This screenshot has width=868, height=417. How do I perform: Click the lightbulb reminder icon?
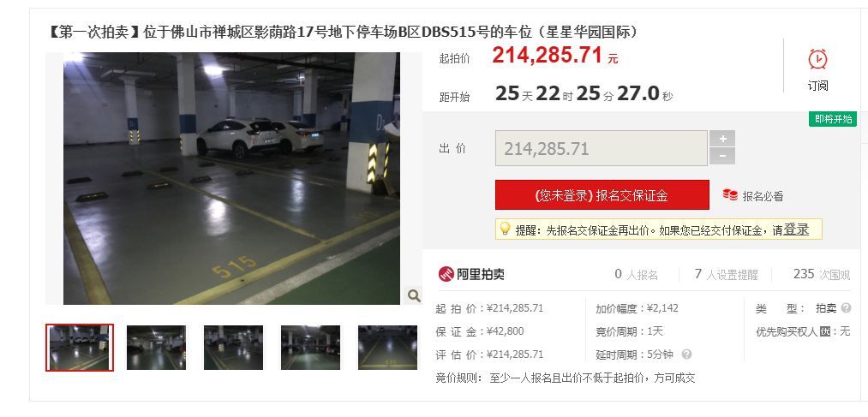pos(505,229)
